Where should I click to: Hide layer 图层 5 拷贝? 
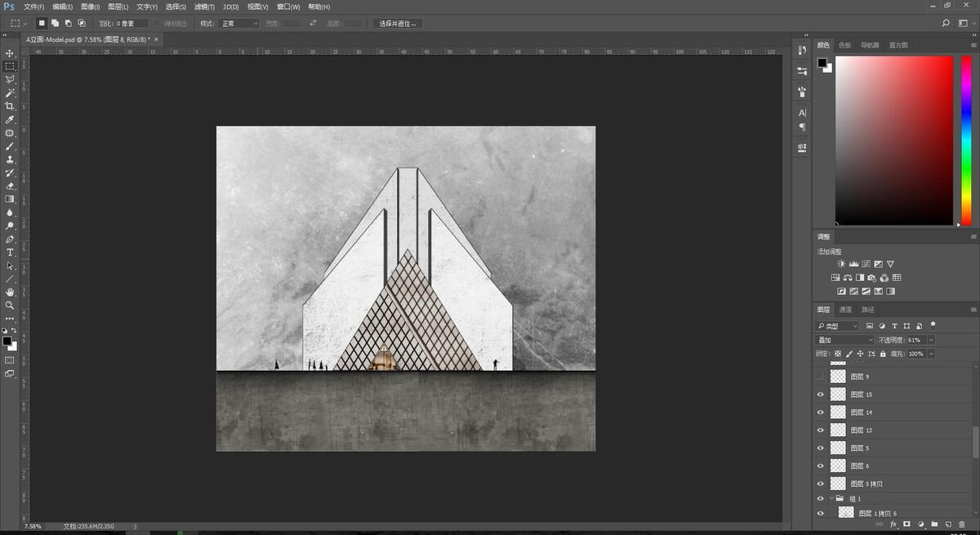point(821,484)
